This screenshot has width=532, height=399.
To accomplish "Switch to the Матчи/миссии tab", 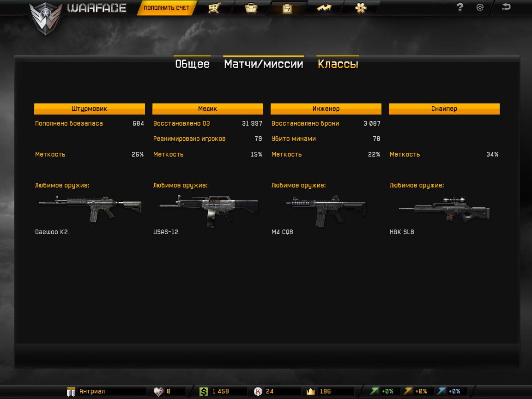I will click(x=264, y=64).
